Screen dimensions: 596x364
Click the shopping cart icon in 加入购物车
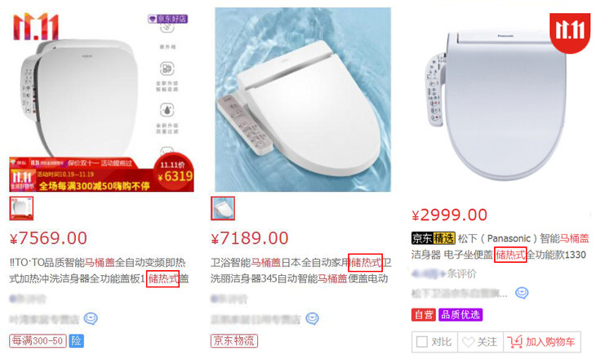(x=514, y=342)
